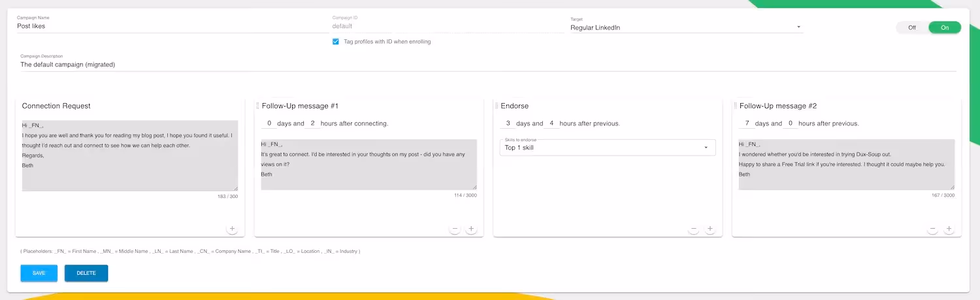Edit the Follow-Up message #1 text

coord(368,165)
